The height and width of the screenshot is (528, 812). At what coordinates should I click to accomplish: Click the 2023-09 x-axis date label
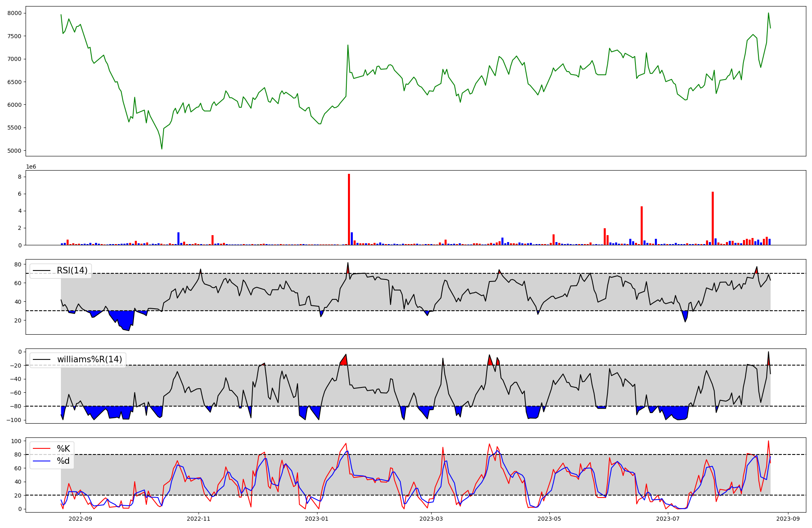[x=788, y=519]
